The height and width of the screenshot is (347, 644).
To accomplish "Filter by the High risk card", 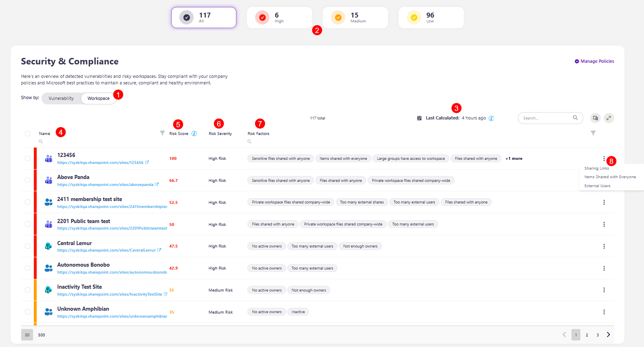I will (x=279, y=18).
